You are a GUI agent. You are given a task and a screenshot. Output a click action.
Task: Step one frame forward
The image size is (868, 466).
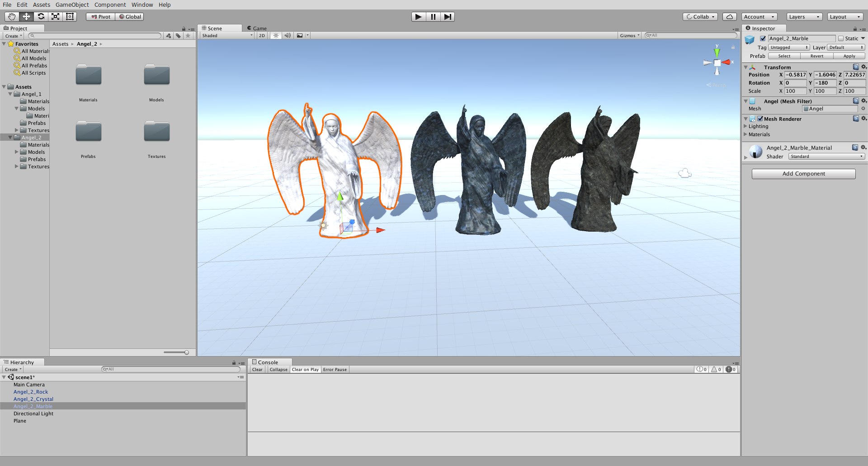tap(448, 17)
